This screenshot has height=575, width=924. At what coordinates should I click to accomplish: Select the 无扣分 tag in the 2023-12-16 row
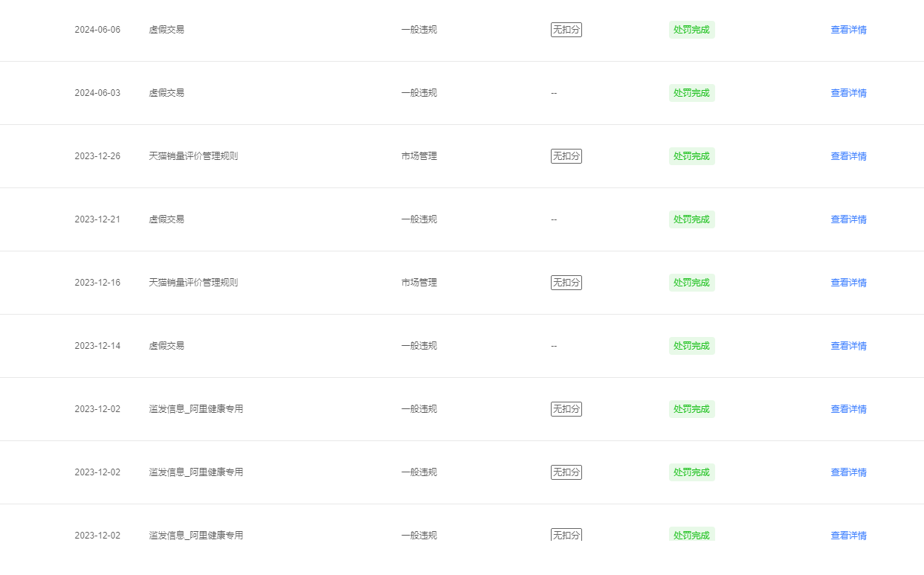(x=566, y=283)
